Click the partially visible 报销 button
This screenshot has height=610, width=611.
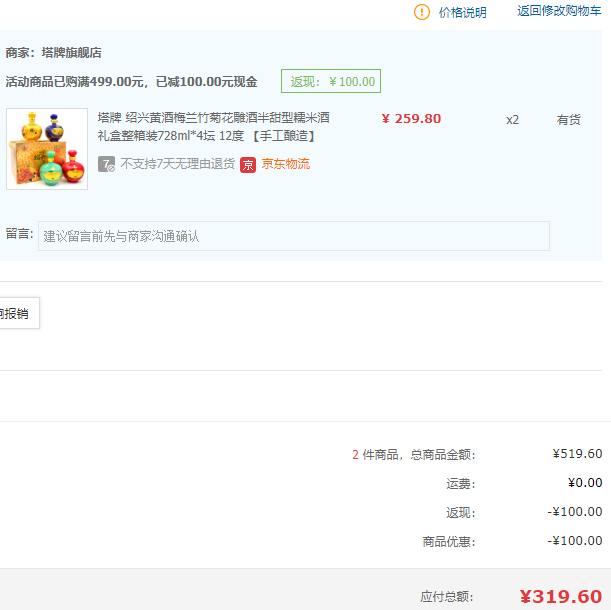click(19, 313)
